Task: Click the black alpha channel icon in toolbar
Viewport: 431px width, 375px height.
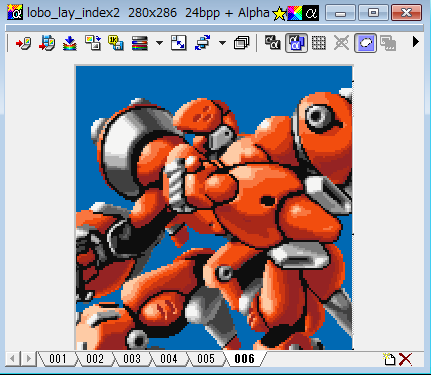Action: coord(273,43)
